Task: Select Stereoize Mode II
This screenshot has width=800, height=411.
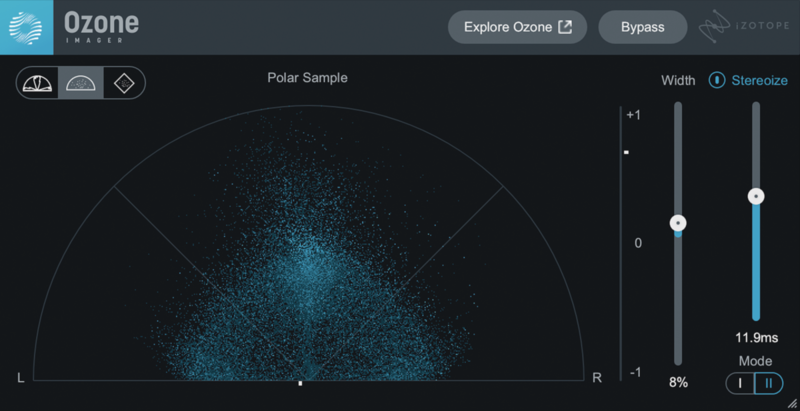Action: point(769,383)
